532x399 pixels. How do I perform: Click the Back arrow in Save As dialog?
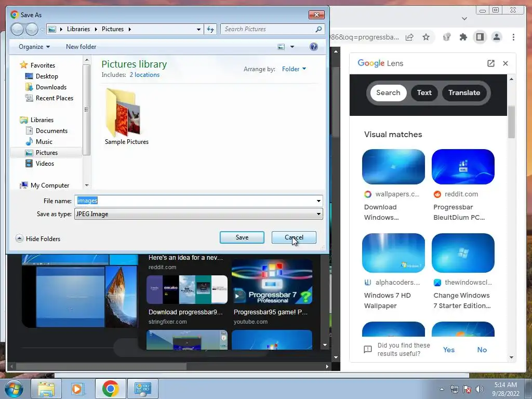[17, 29]
